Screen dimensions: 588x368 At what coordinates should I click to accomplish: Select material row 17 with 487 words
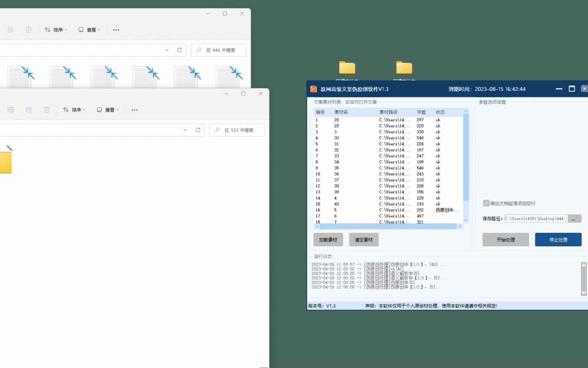388,216
